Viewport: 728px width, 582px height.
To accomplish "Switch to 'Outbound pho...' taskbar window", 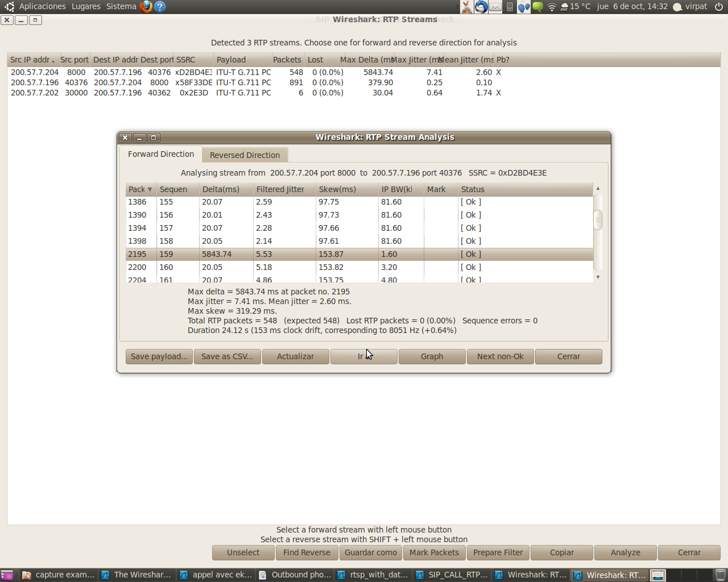I will click(295, 575).
